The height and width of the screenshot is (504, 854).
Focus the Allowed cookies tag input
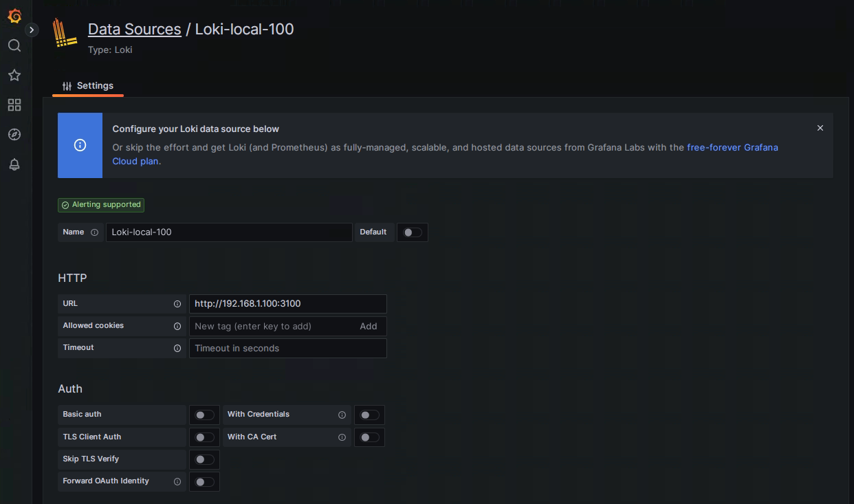click(272, 326)
